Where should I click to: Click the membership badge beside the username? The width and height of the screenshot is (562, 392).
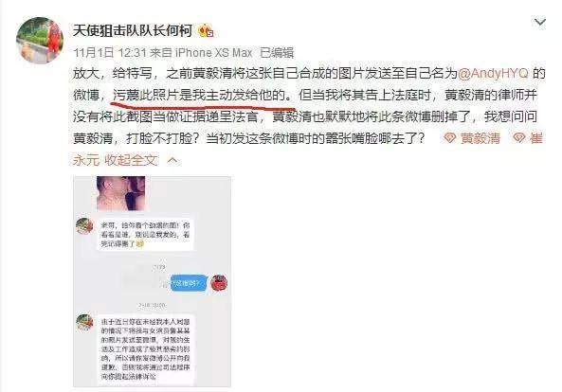(206, 31)
